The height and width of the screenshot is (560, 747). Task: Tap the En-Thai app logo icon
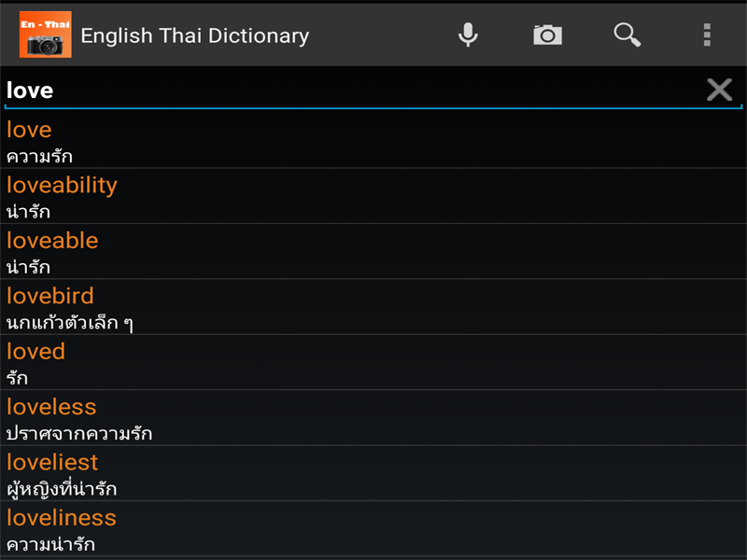(45, 35)
